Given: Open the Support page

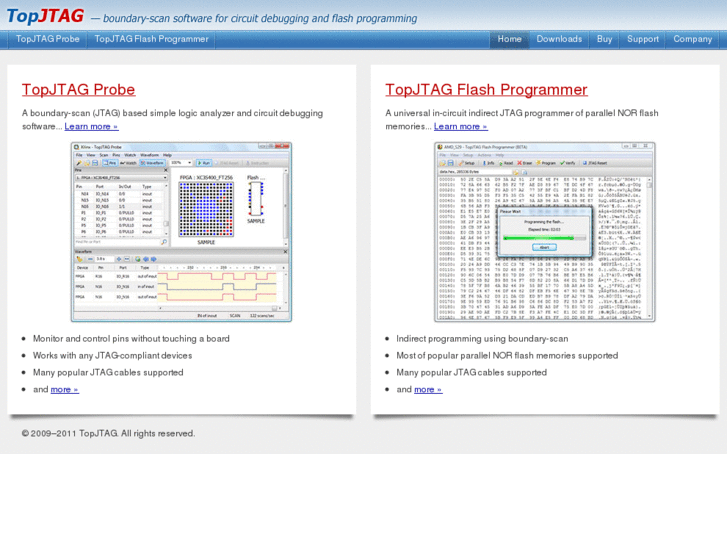Looking at the screenshot, I should 643,39.
